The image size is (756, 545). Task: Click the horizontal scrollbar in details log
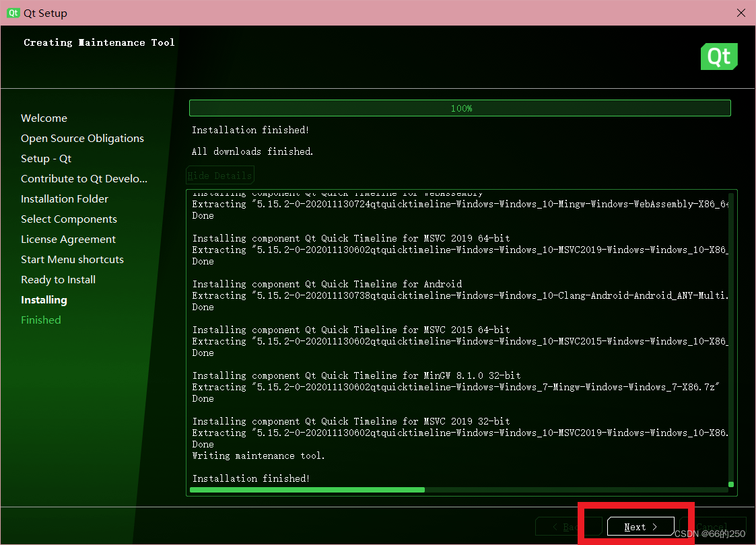point(307,490)
